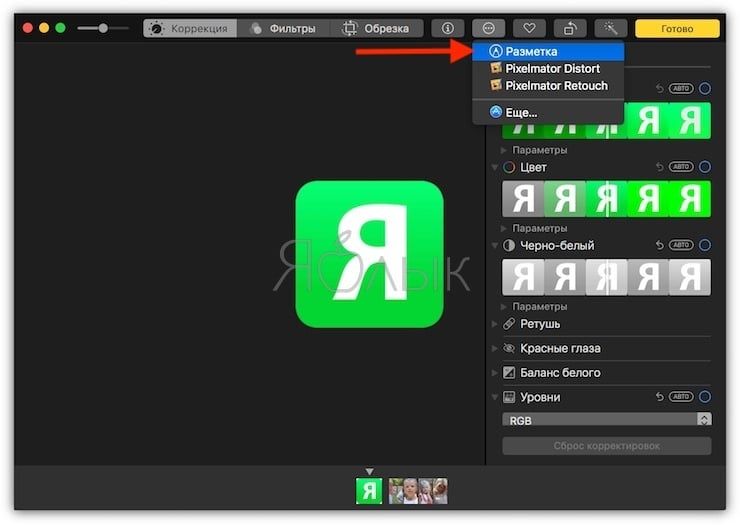Click the Pixelmator Retouch icon
The image size is (740, 525).
496,85
